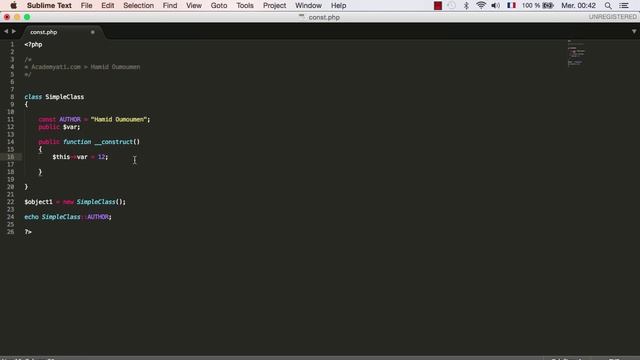Open Spotlight search
The height and width of the screenshot is (360, 640).
[608, 5]
